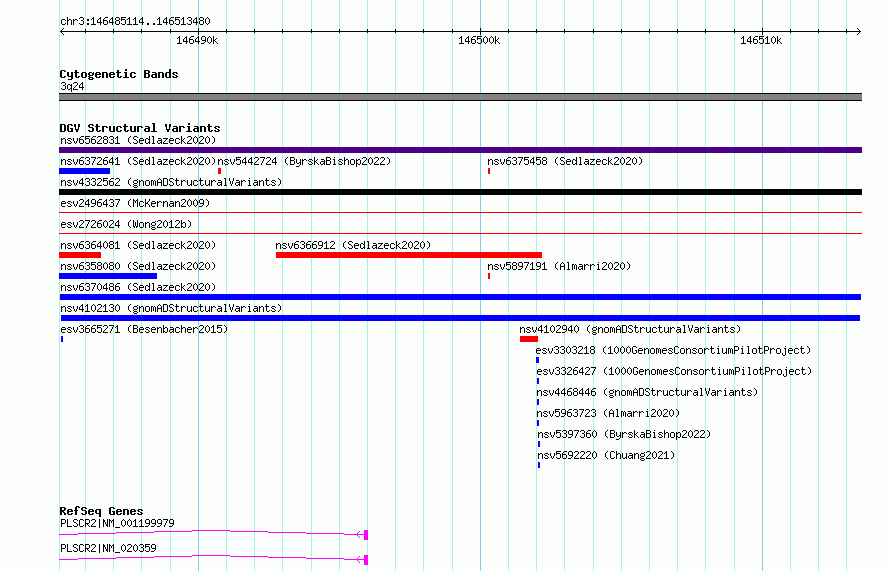Viewport: 890px width, 571px height.
Task: Open nsv4332562 (gnomADStructuralVariants) label
Action: click(171, 182)
